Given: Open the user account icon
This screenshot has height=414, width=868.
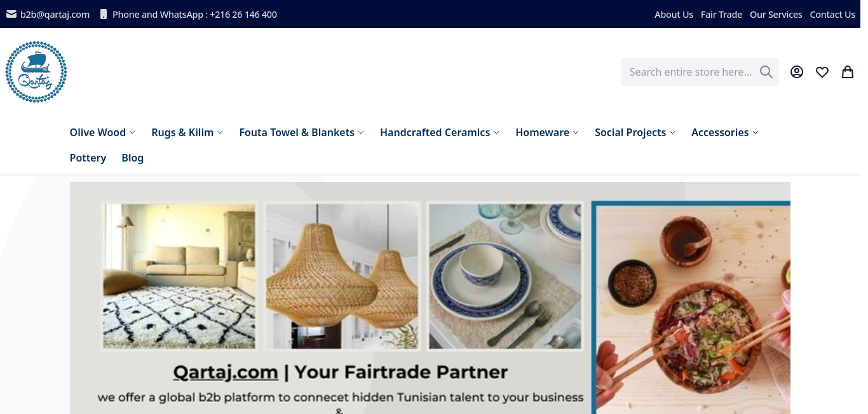Looking at the screenshot, I should pyautogui.click(x=797, y=72).
